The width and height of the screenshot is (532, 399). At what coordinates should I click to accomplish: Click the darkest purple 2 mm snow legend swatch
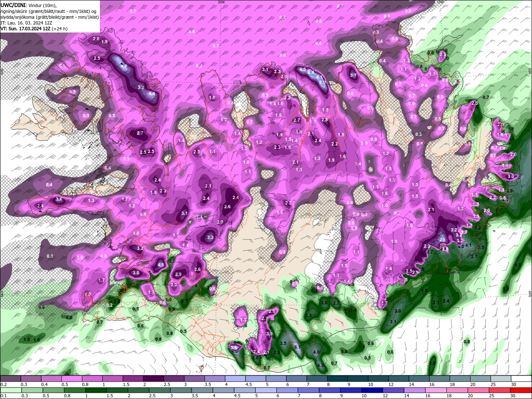[x=153, y=379]
